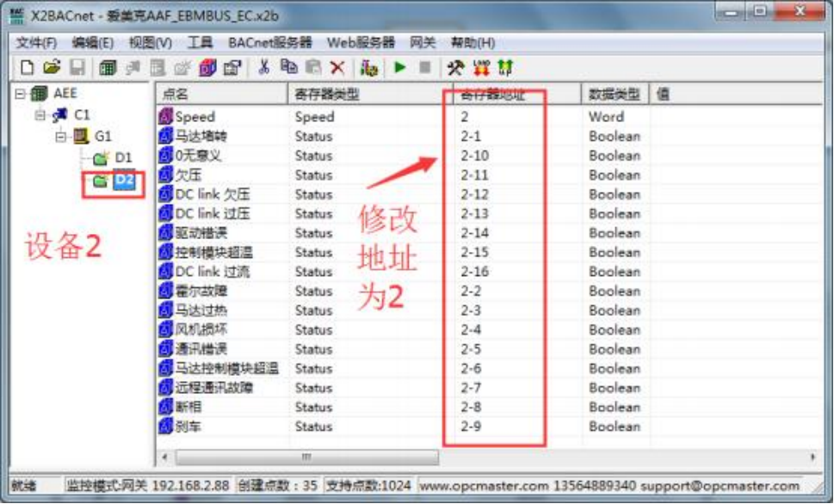Select the G1 group in tree
This screenshot has width=834, height=504.
pos(102,137)
